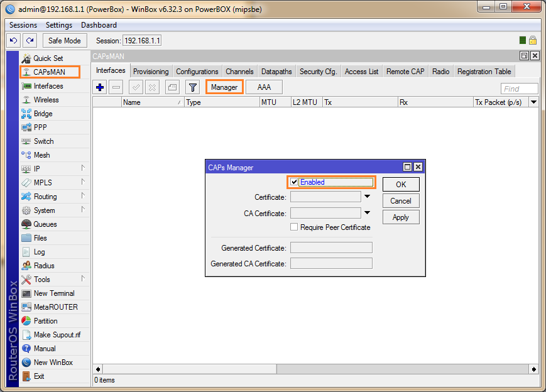Click the filter funnel icon in toolbar

(x=193, y=87)
